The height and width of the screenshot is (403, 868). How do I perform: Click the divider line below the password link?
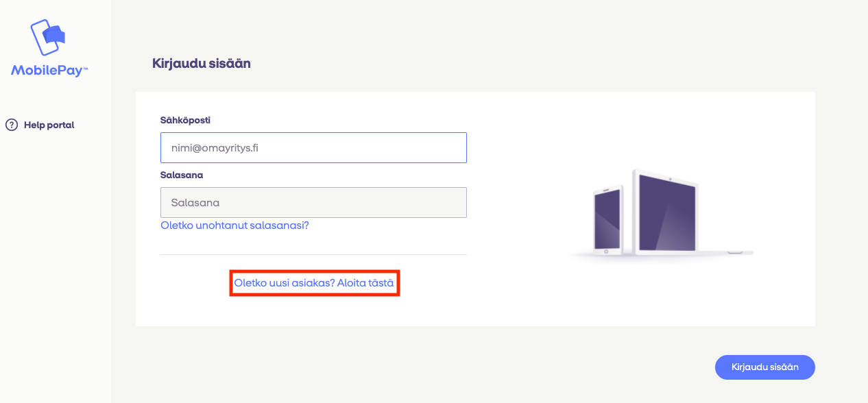click(313, 255)
